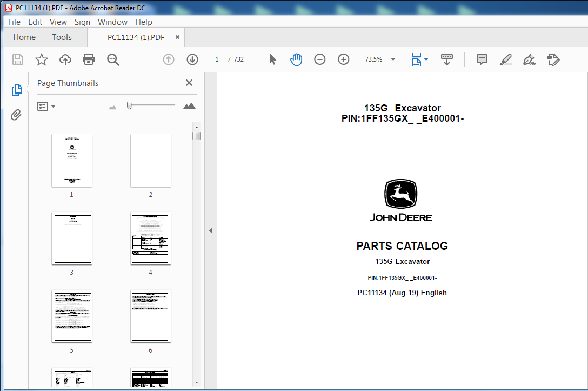Click the thumbnail panel scrollbar thumb
The height and width of the screenshot is (391, 588).
(197, 136)
